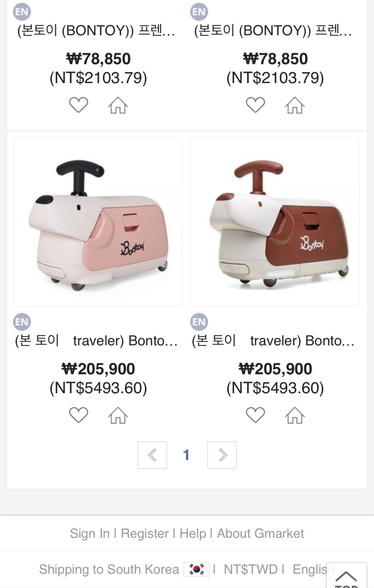Tap heart icon under top-left ₩78,850 item
The width and height of the screenshot is (374, 588).
click(79, 105)
